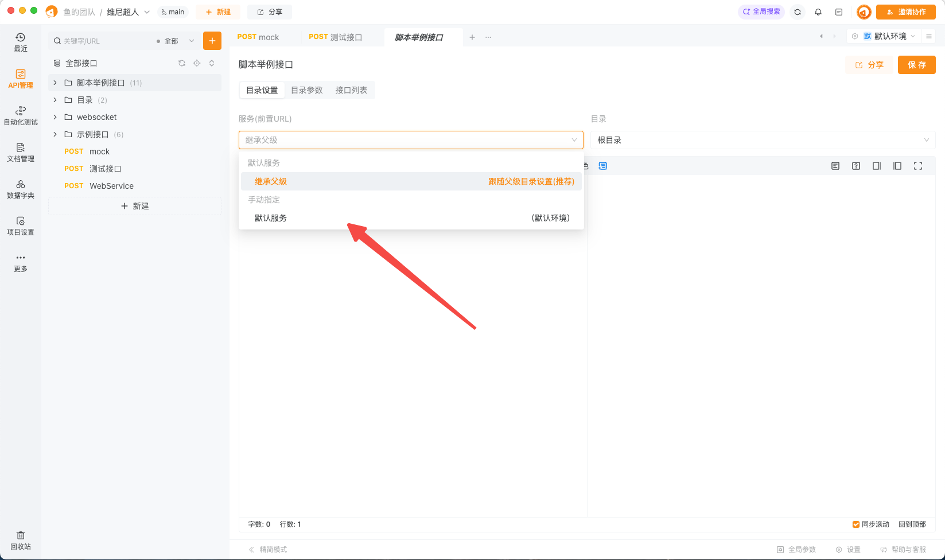
Task: Click the notification bell icon
Action: [818, 11]
